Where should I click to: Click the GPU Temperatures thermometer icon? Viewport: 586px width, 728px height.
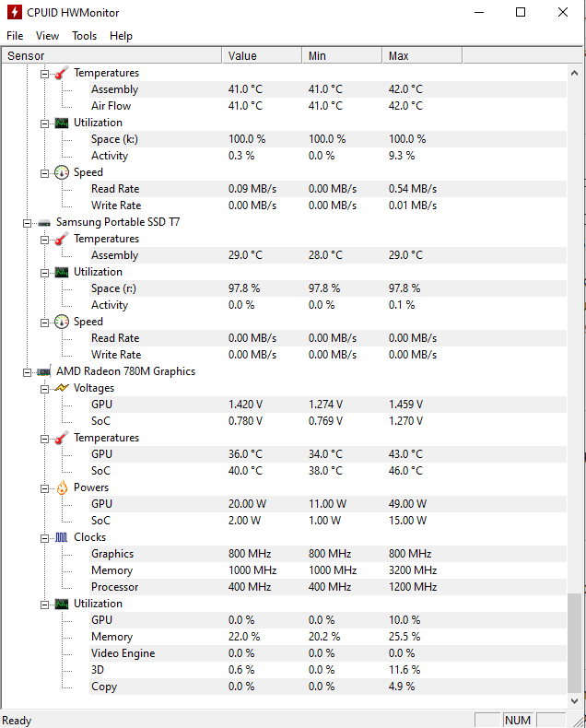click(62, 438)
